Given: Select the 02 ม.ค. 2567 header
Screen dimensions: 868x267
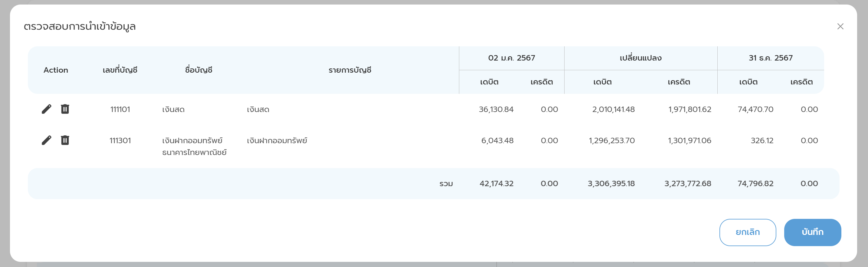Looking at the screenshot, I should [511, 58].
